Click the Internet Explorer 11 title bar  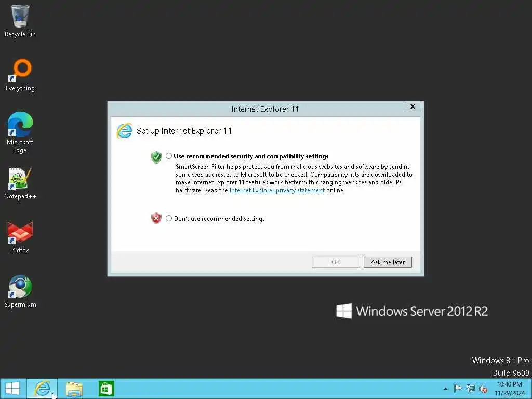(265, 109)
